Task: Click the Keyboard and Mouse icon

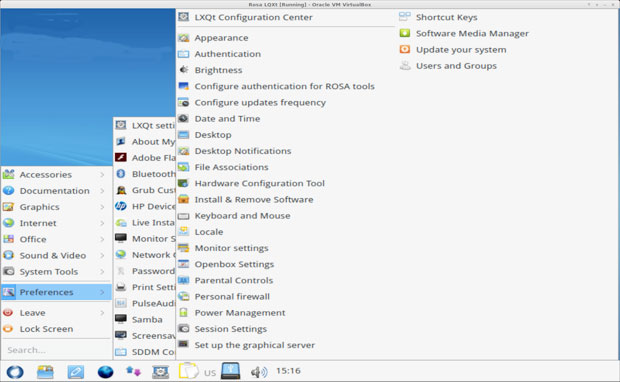Action: pyautogui.click(x=183, y=216)
